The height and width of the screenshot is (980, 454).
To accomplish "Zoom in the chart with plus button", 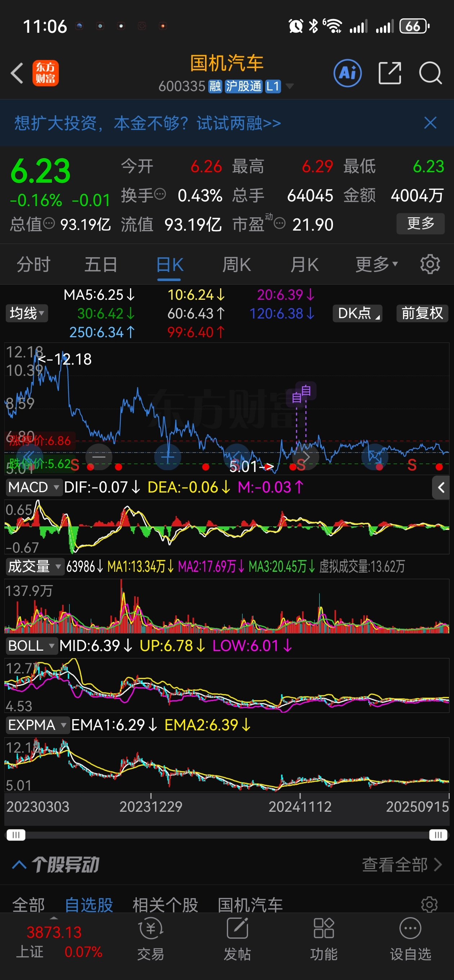I will 168,456.
